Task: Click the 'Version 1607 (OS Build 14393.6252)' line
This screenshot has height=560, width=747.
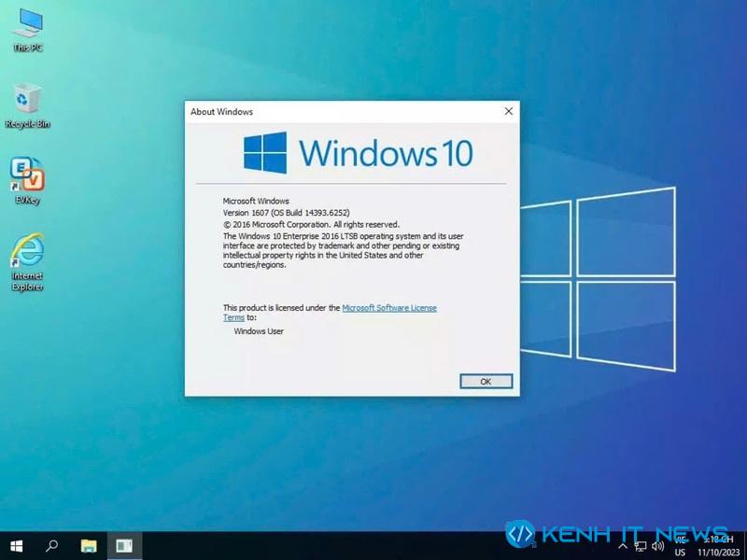Action: [x=287, y=213]
